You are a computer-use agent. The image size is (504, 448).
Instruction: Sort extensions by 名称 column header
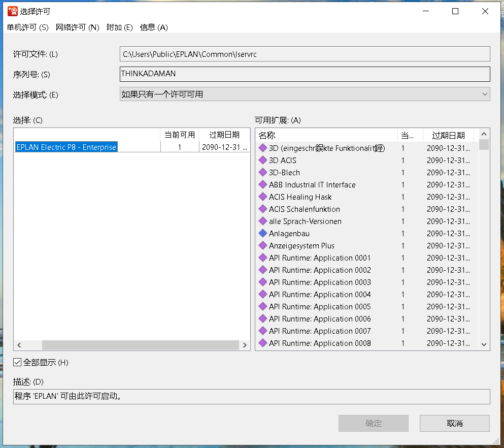point(326,135)
